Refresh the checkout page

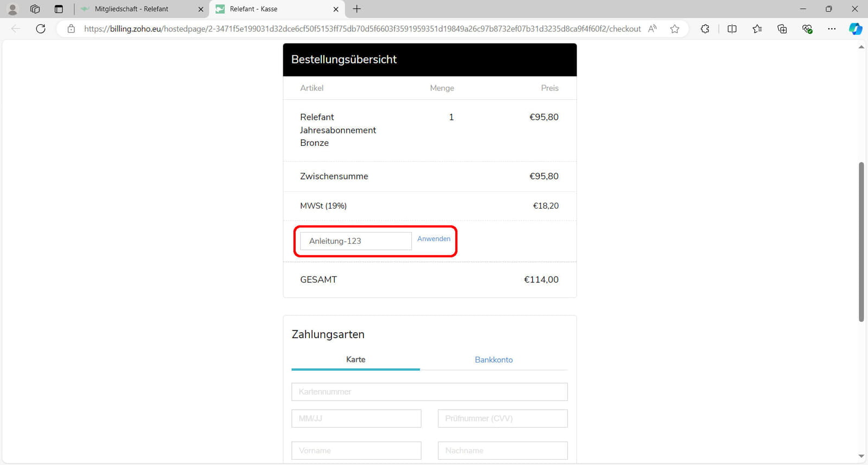click(41, 29)
